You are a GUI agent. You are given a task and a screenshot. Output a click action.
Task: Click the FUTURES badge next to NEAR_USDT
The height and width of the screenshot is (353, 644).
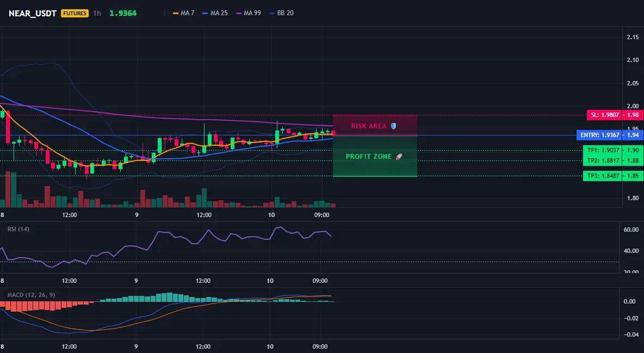[x=75, y=13]
